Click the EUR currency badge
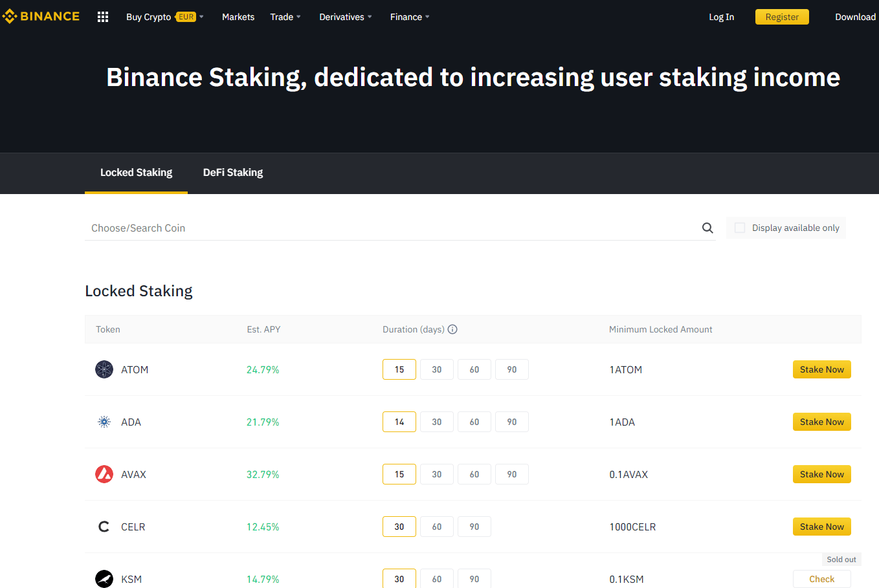 tap(186, 17)
